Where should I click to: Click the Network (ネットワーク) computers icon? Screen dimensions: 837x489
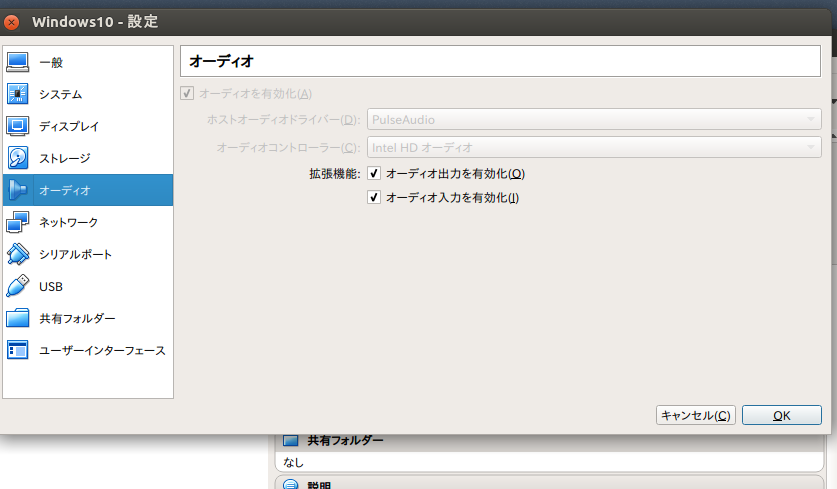[x=18, y=222]
